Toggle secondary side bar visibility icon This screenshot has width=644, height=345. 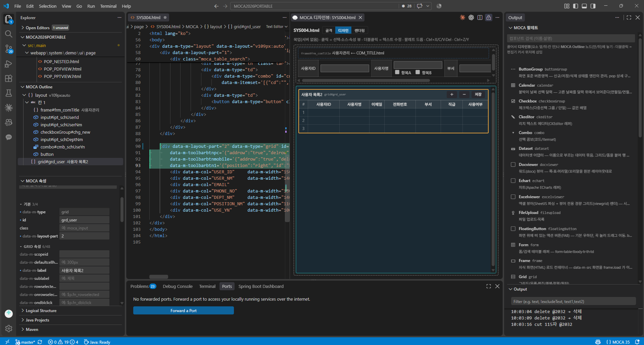point(593,6)
